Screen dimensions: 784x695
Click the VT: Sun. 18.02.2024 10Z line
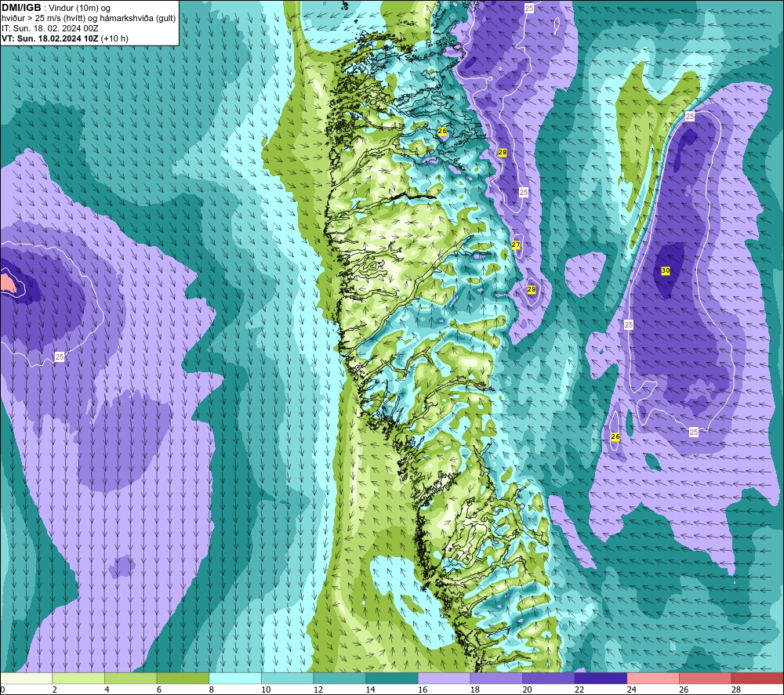coord(50,38)
